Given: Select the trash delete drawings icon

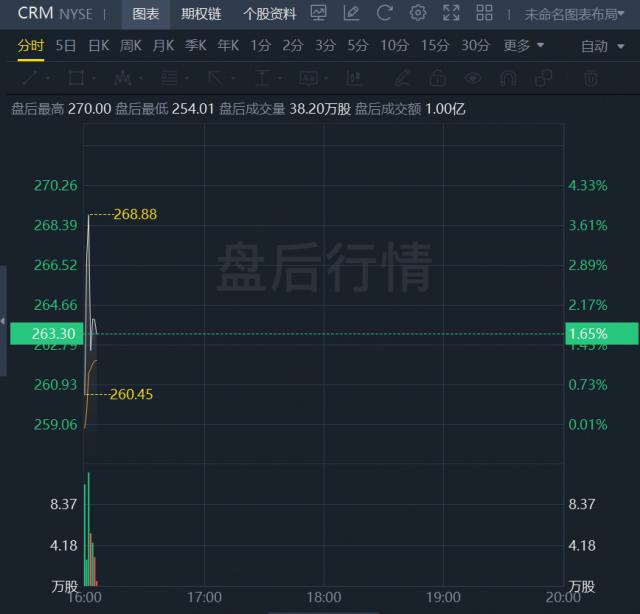Looking at the screenshot, I should coord(591,77).
